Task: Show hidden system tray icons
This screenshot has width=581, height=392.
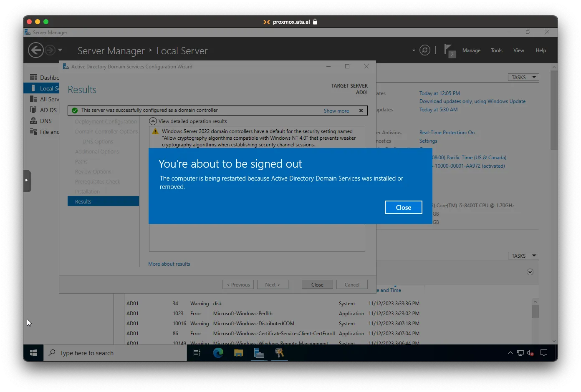Action: 510,353
